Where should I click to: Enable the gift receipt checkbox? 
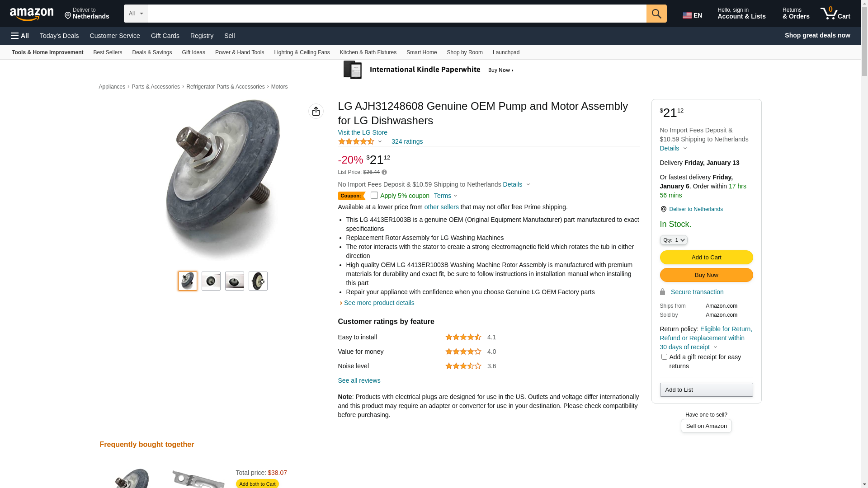(x=664, y=357)
